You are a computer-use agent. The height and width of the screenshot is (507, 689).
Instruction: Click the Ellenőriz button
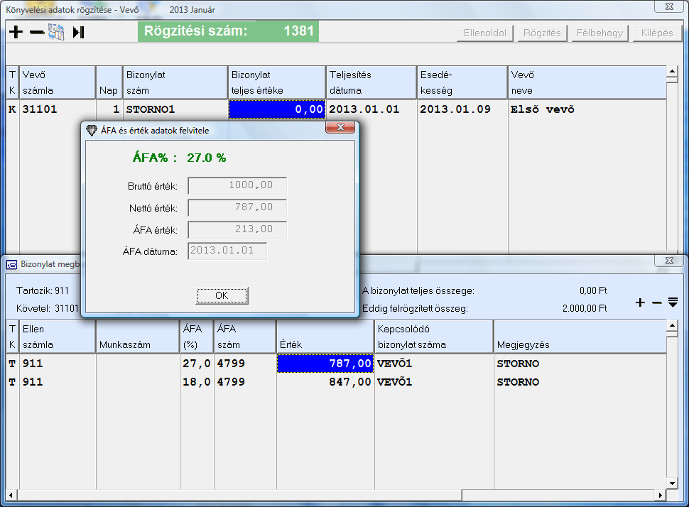(x=484, y=33)
